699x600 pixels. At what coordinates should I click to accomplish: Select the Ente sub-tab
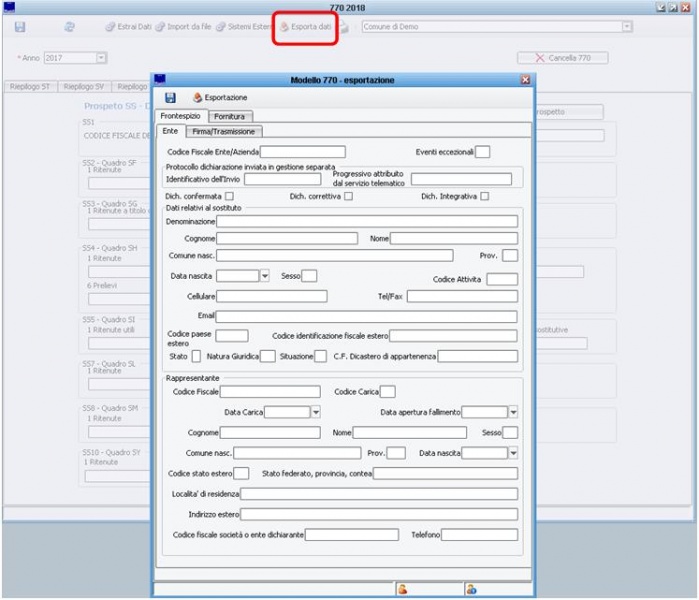[x=170, y=131]
